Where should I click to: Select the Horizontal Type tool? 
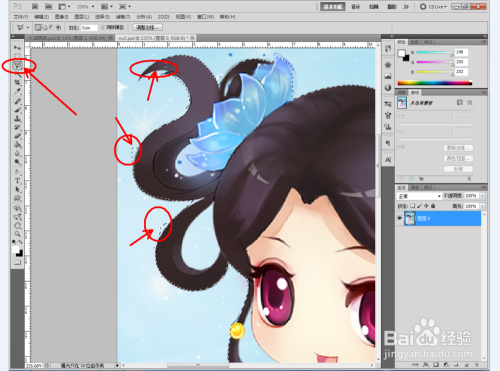[17, 181]
